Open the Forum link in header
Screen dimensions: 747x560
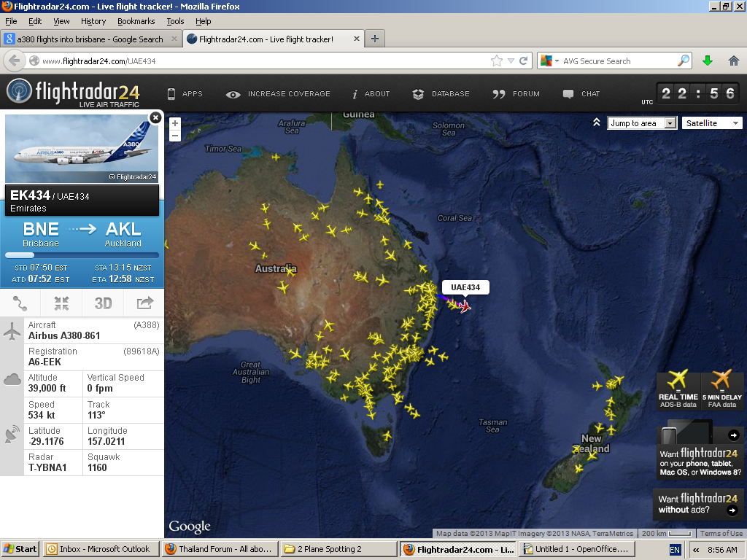tap(516, 94)
